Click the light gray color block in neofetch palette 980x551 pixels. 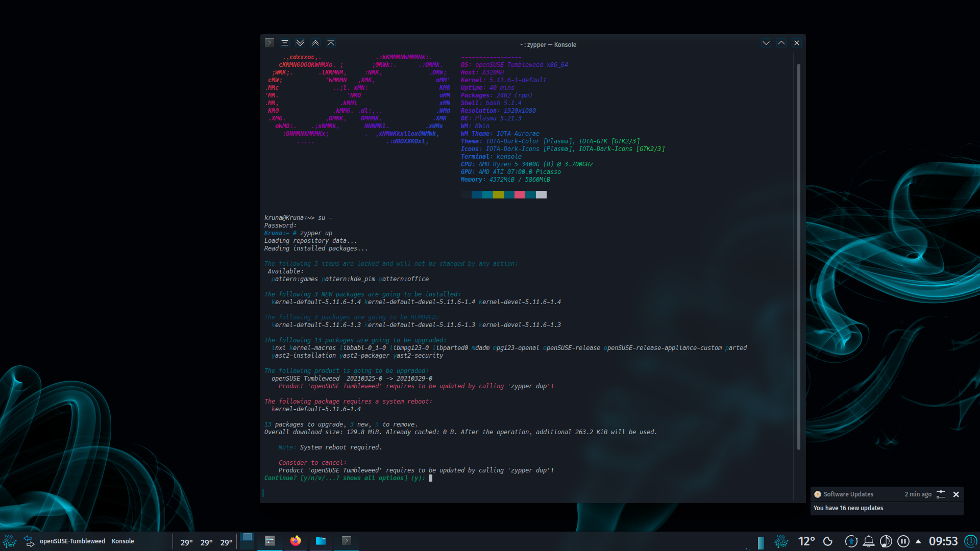point(541,194)
